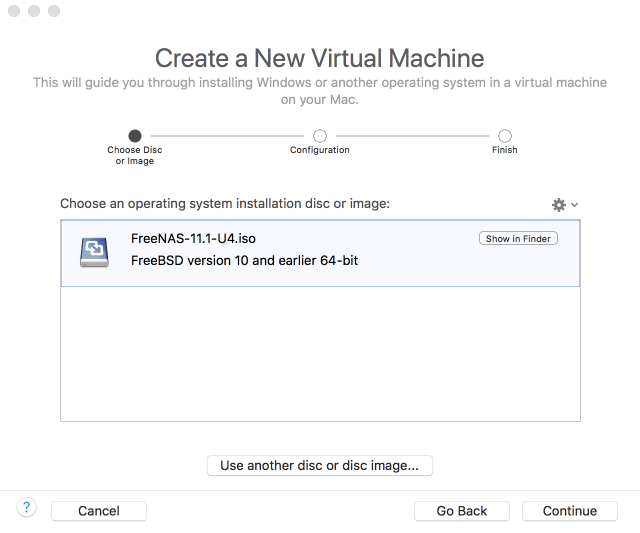Click the empty area of the disc list
640x533 pixels.
[320, 355]
